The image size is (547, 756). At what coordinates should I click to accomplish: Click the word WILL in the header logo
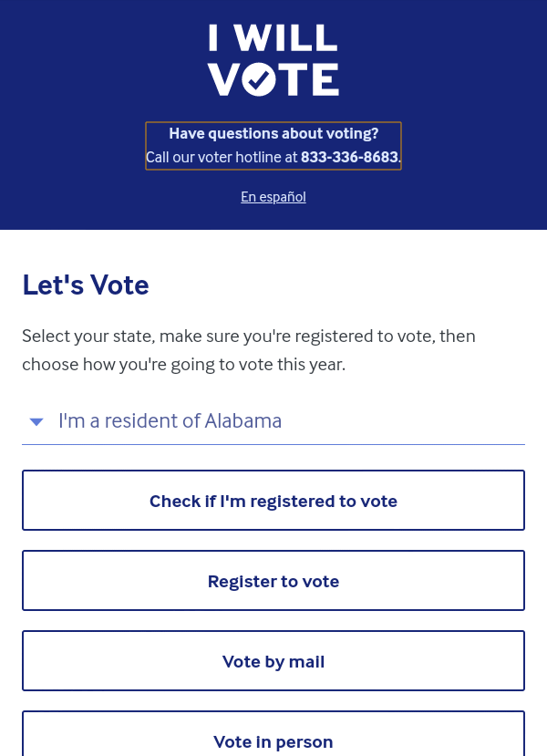(x=285, y=37)
